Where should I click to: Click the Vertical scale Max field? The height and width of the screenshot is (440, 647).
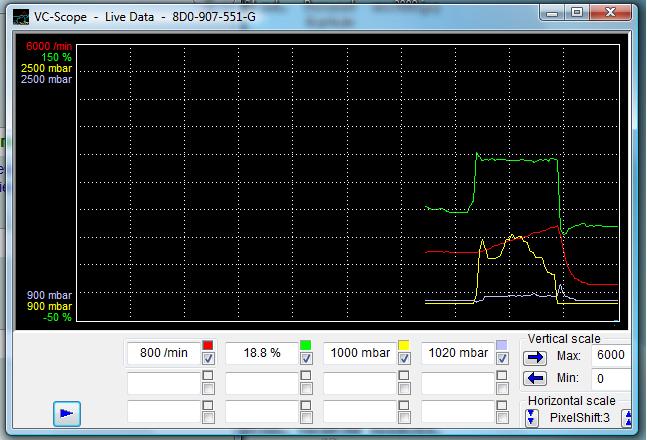tap(610, 356)
